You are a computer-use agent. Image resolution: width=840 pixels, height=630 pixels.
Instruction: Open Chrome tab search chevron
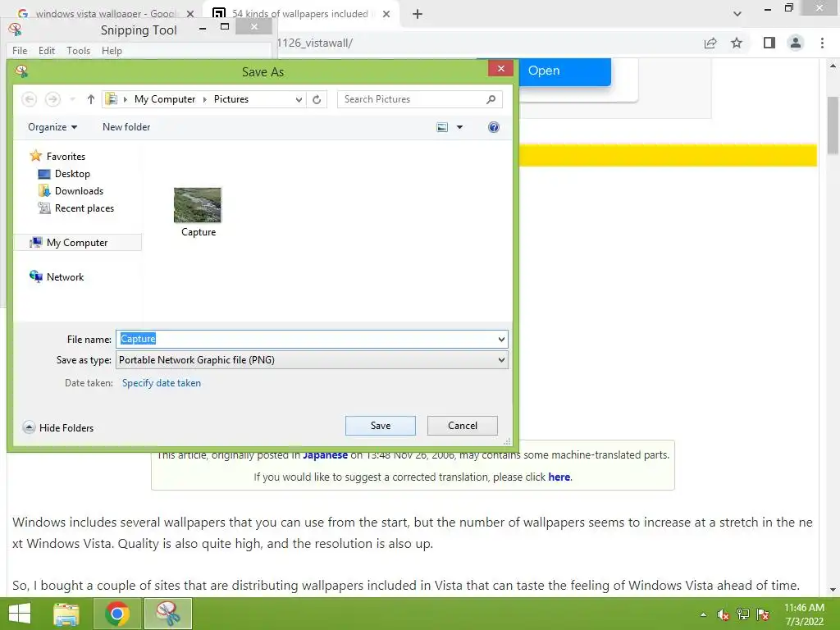(x=737, y=14)
